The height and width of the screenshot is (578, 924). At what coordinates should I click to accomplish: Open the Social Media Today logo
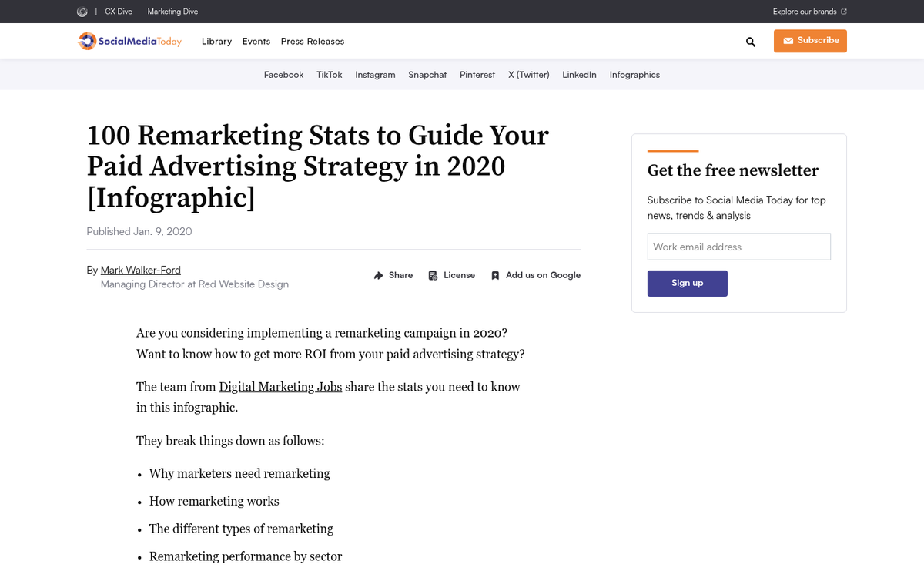[130, 42]
